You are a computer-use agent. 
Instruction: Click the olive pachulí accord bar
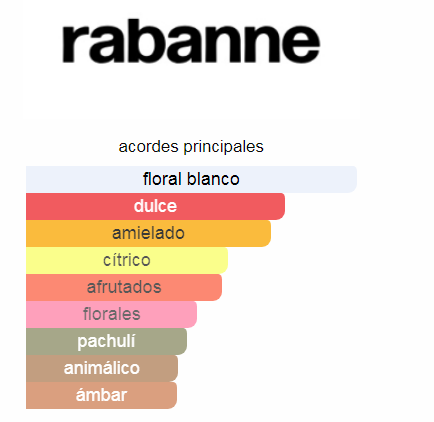(106, 341)
